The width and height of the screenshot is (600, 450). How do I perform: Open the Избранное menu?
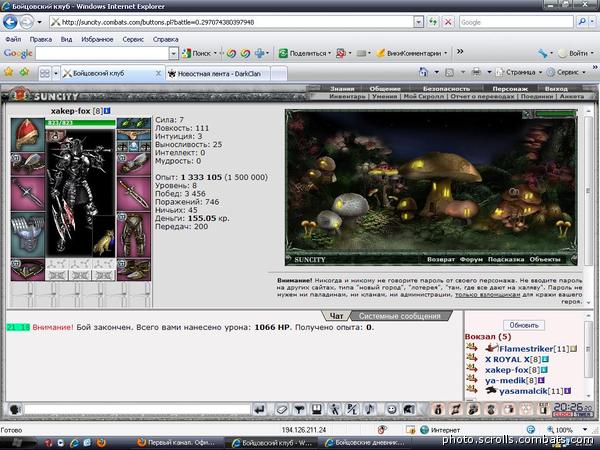[x=97, y=39]
